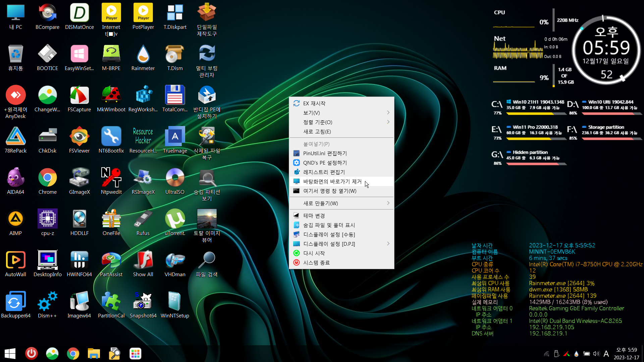
Task: Expand the 새로 만들기(W) submenu arrow
Action: pyautogui.click(x=388, y=203)
